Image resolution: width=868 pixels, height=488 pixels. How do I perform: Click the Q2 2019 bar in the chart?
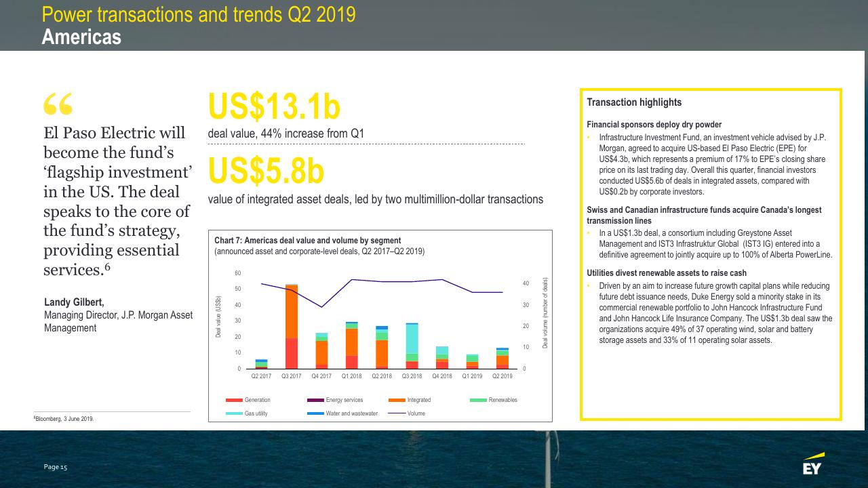502,359
